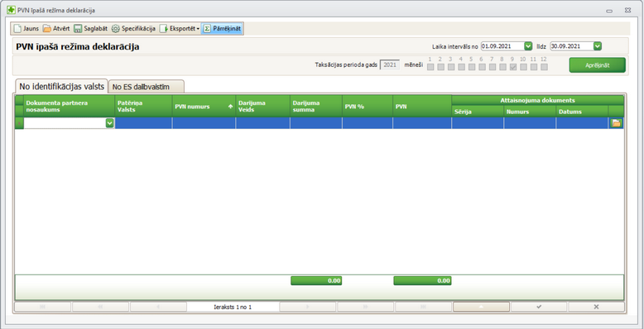Open the start date 01.09.2021 dropdown
644x329 pixels.
(x=528, y=46)
